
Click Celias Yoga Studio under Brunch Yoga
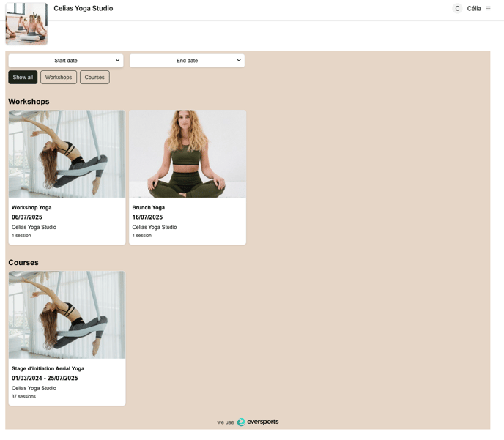[155, 227]
